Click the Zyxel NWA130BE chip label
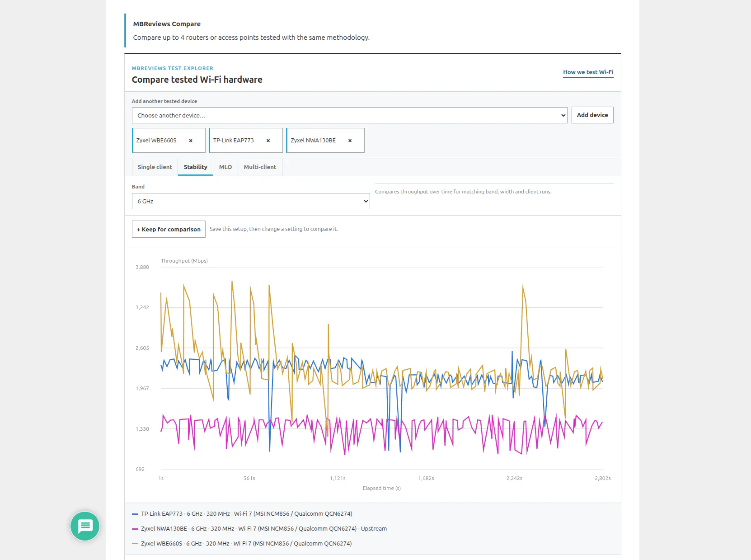 [x=313, y=141]
